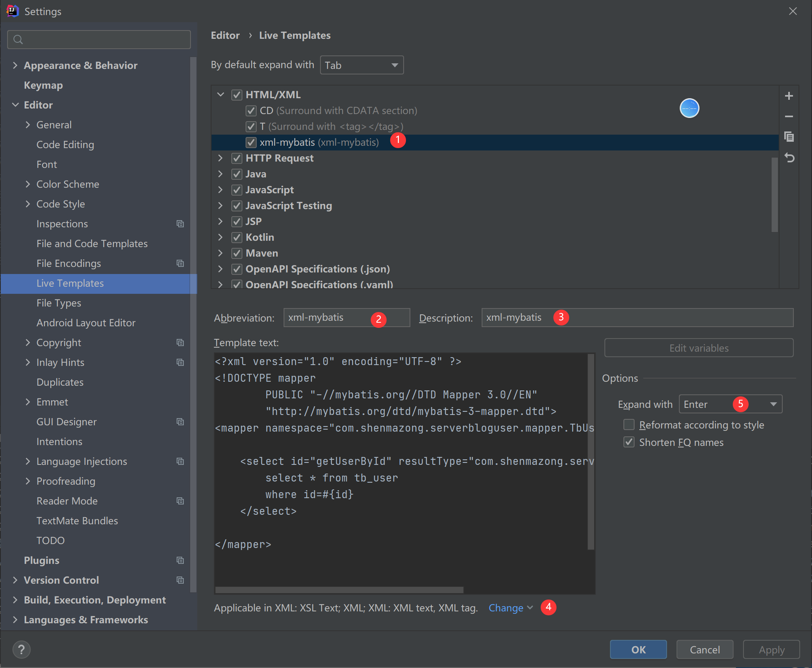Click the IntelliJ IDEA logo in title bar
Viewport: 812px width, 668px height.
(x=12, y=11)
